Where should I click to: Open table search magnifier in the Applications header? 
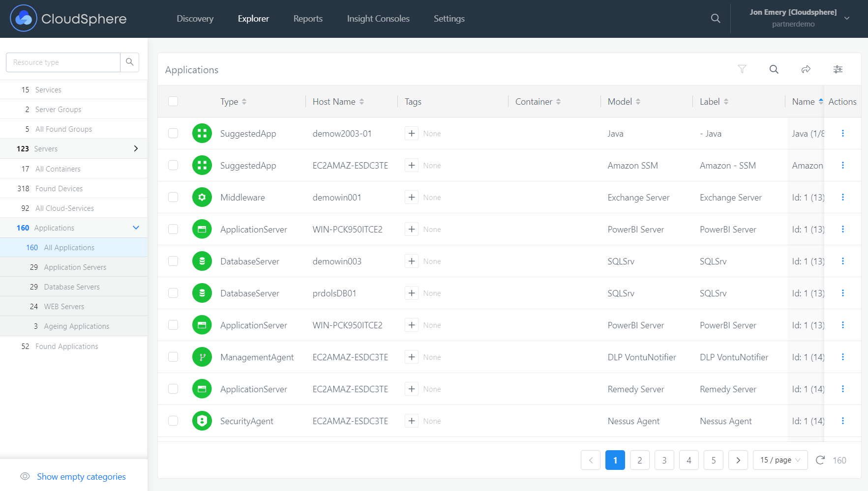[x=774, y=69]
